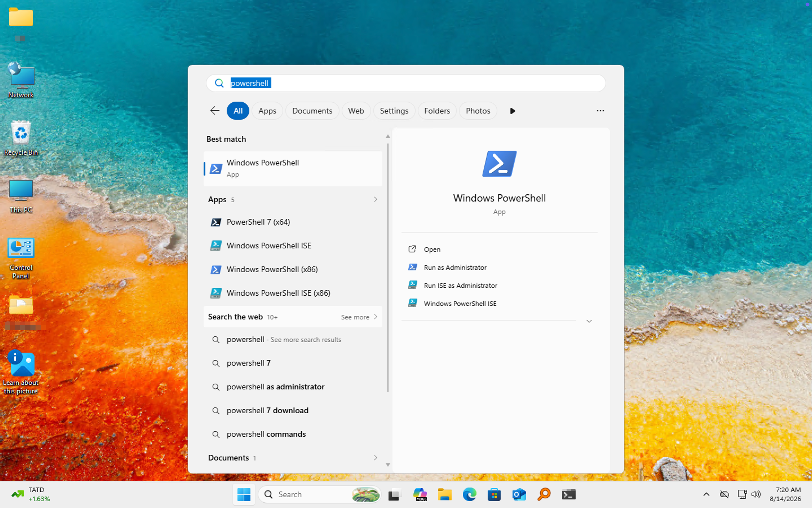Switch to the Photos filter tab
The height and width of the screenshot is (508, 812).
478,111
